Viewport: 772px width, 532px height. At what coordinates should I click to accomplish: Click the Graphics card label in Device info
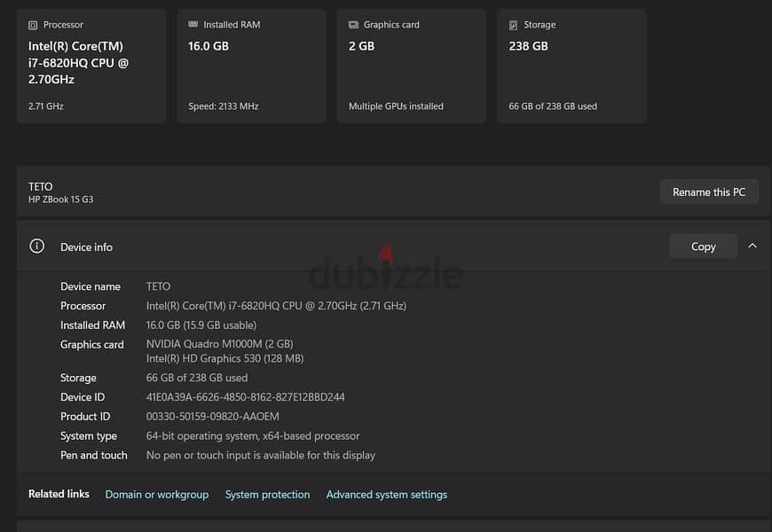click(x=92, y=345)
